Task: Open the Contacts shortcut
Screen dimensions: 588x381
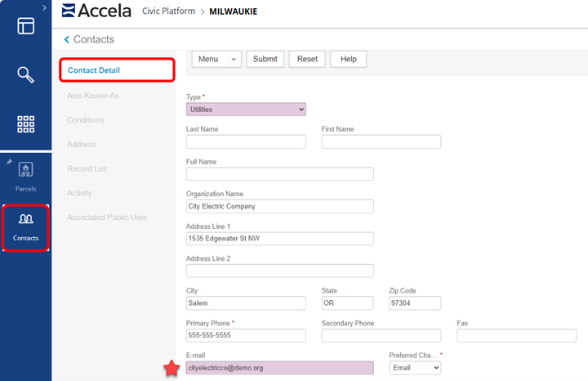Action: (25, 225)
